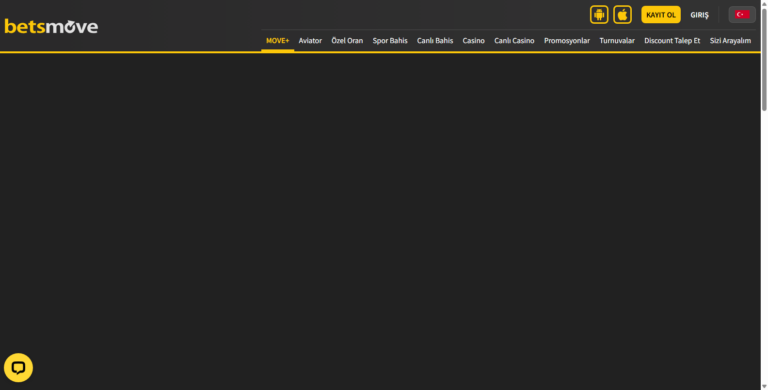Image resolution: width=768 pixels, height=390 pixels.
Task: Open the Turnuvalar menu item
Action: click(617, 41)
